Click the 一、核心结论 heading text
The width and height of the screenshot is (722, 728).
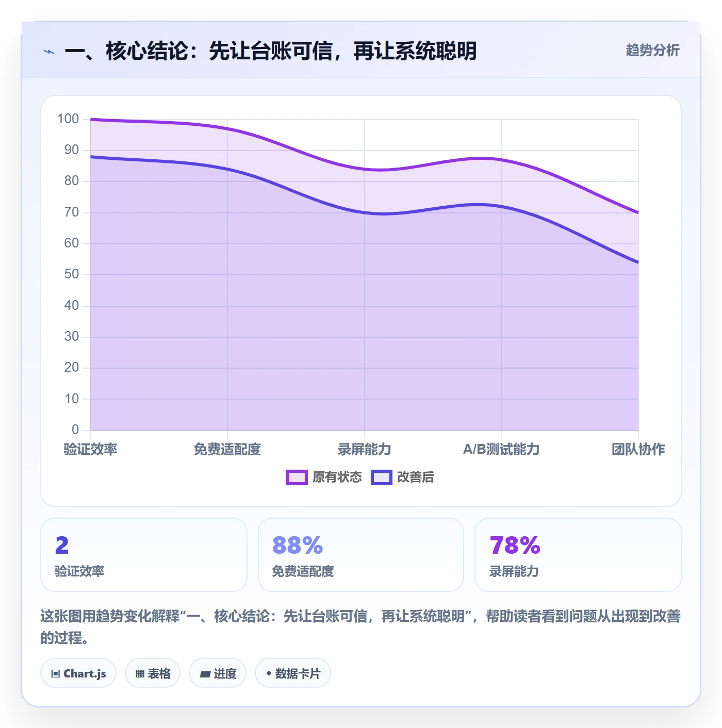pyautogui.click(x=271, y=51)
